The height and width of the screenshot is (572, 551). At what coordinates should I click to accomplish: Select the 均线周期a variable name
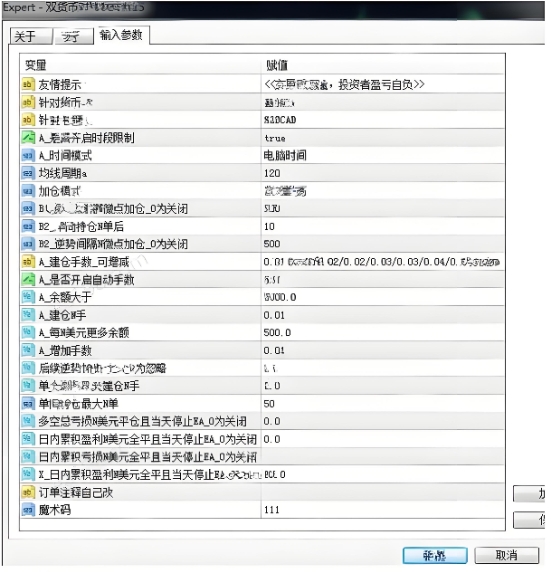tap(63, 174)
